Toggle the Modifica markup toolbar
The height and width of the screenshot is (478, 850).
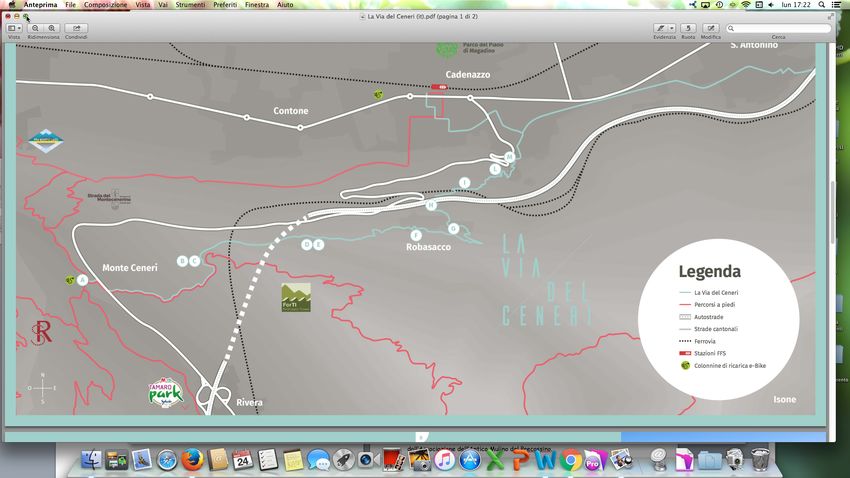[x=711, y=28]
